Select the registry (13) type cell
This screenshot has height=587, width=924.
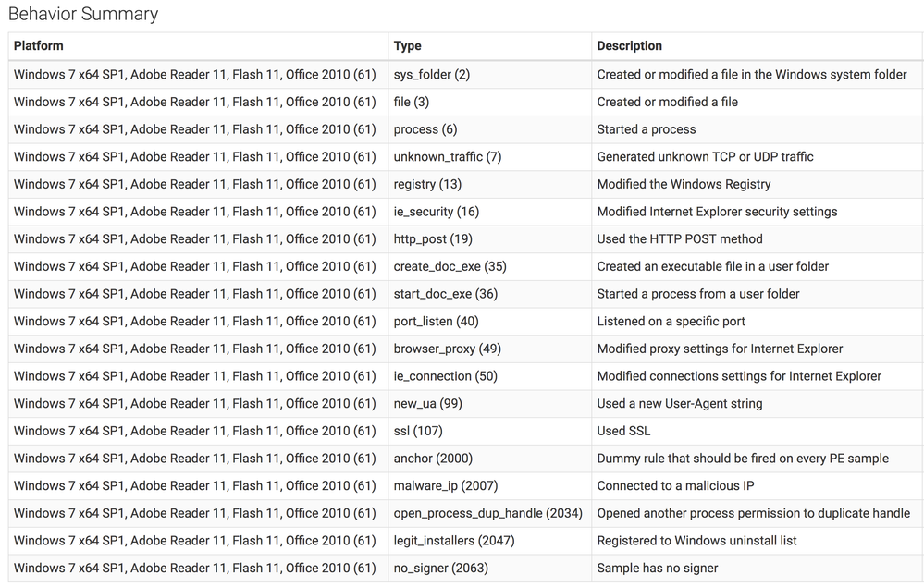[x=427, y=184]
